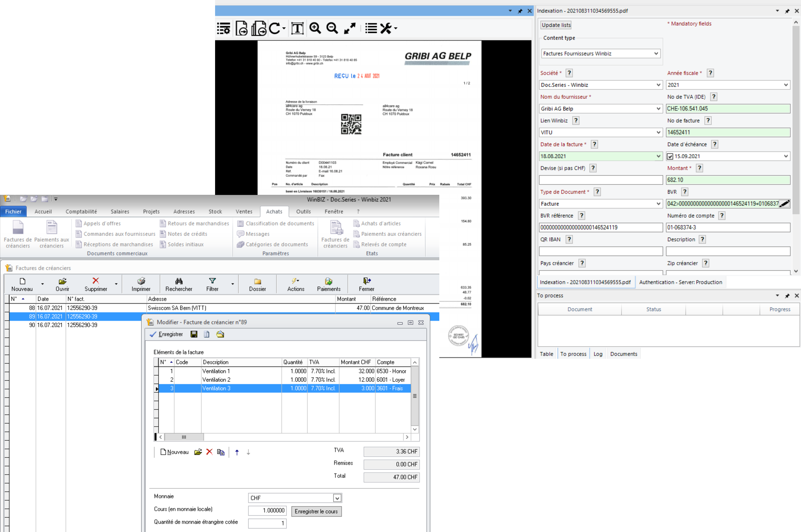
Task: Open the Date d'échéance date dropdown arrow
Action: (x=786, y=156)
